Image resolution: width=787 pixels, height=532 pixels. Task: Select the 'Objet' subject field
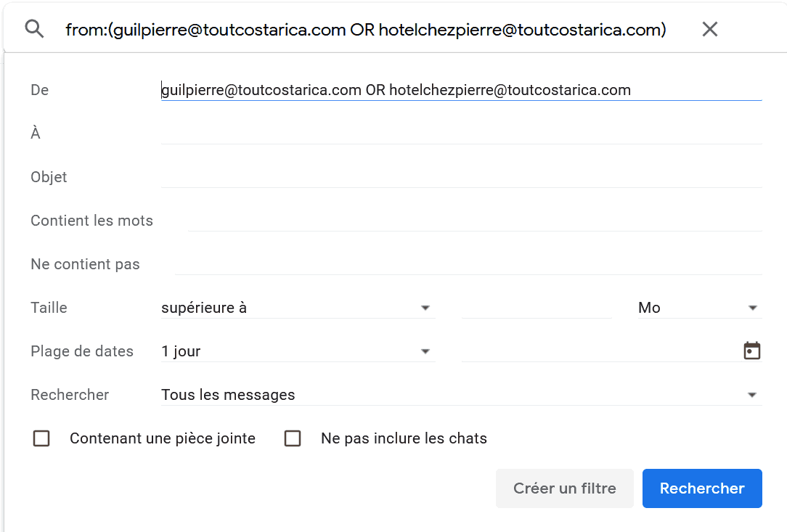pos(461,177)
